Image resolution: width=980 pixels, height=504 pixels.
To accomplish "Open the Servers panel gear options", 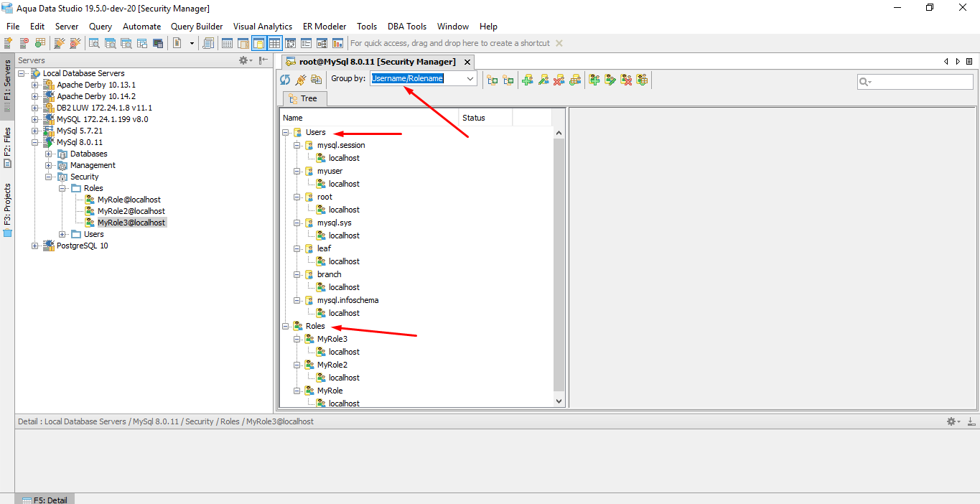I will tap(246, 61).
